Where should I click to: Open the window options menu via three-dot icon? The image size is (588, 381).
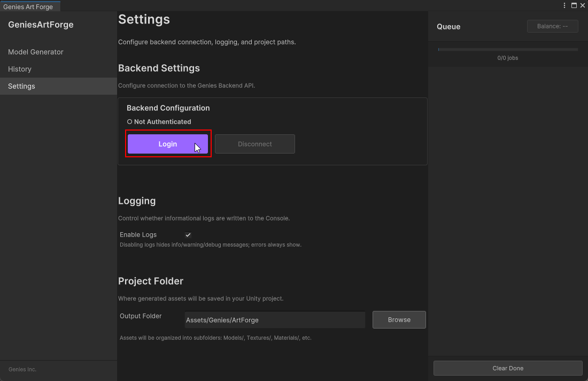tap(564, 5)
